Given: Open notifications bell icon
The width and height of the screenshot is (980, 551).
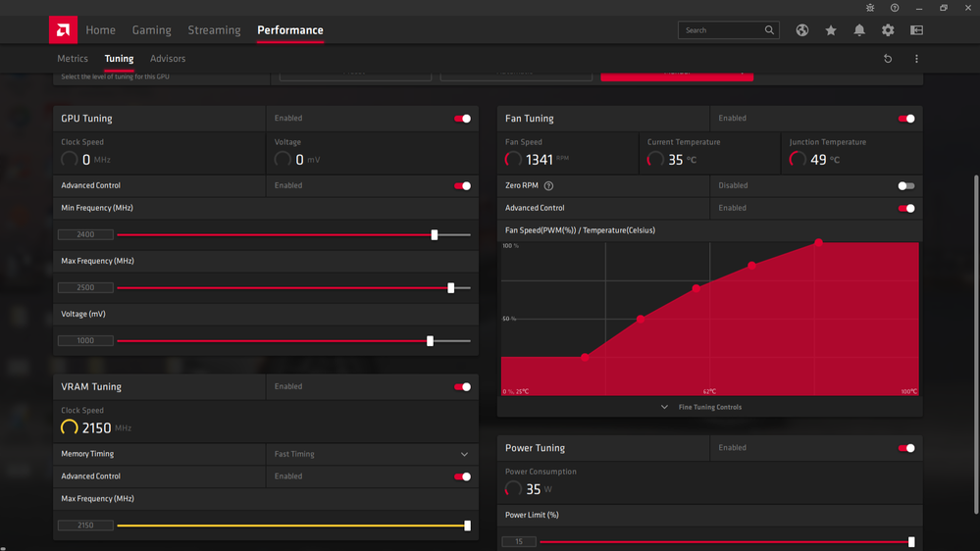Looking at the screenshot, I should coord(859,30).
